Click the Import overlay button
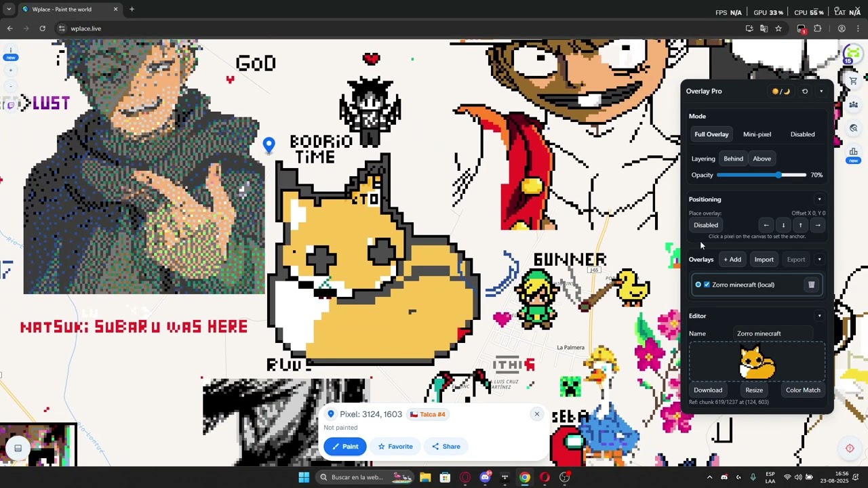Viewport: 868px width, 488px height. (x=764, y=260)
